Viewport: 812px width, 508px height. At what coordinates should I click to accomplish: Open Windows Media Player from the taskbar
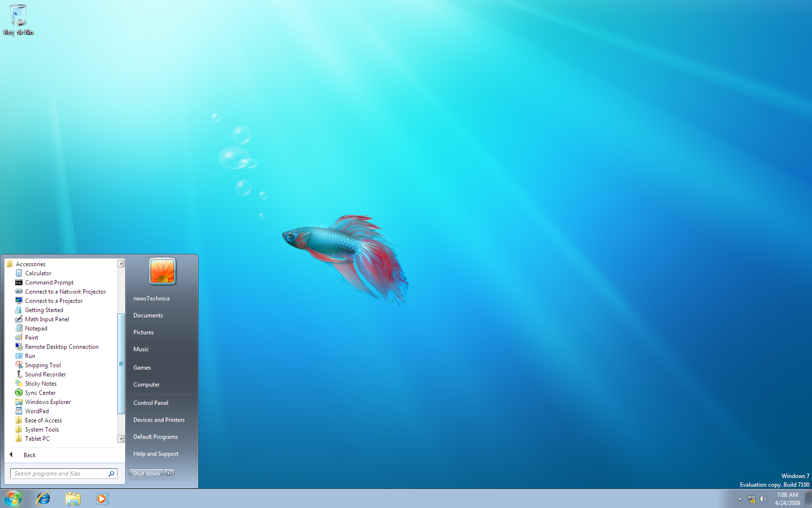pyautogui.click(x=102, y=499)
